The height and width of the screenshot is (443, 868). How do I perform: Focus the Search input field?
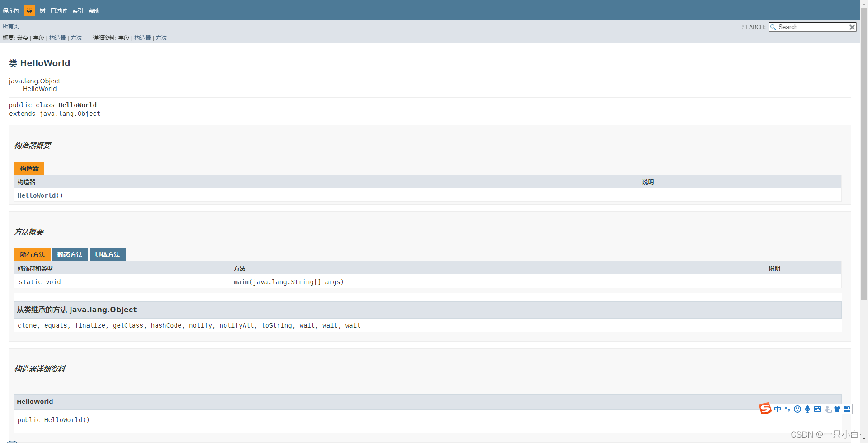813,27
